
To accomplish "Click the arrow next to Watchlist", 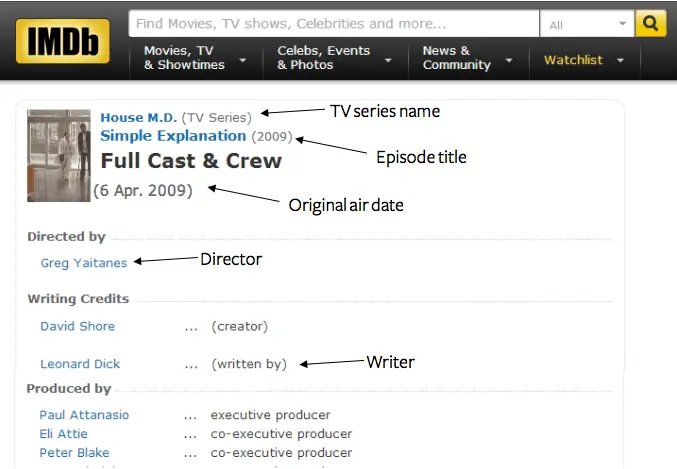I will (621, 60).
